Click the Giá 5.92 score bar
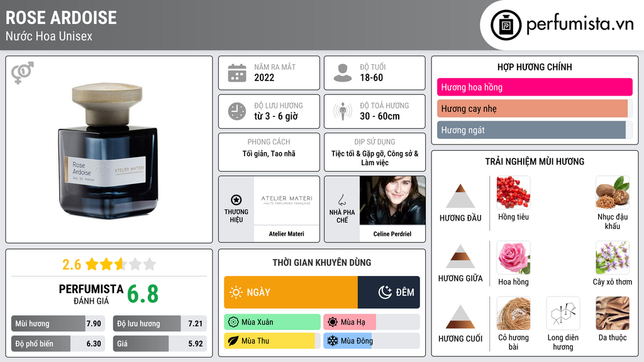The width and height of the screenshot is (644, 362). click(x=160, y=344)
